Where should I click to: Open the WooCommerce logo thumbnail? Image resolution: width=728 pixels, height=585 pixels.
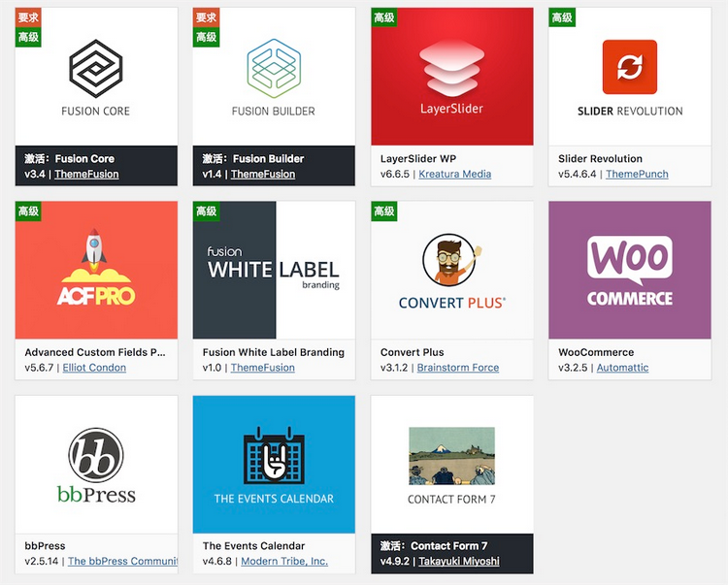tap(630, 270)
